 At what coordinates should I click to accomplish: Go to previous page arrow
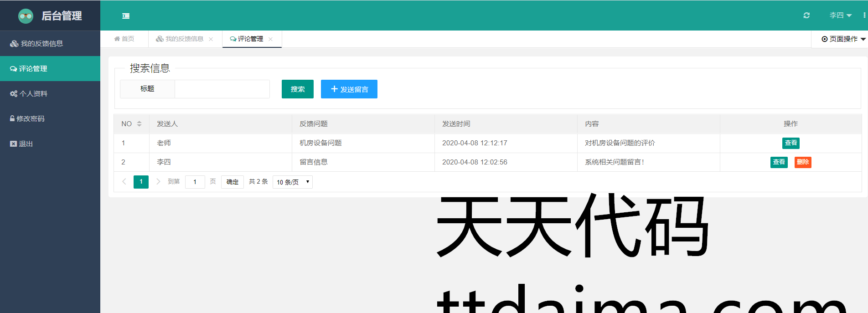(x=124, y=181)
